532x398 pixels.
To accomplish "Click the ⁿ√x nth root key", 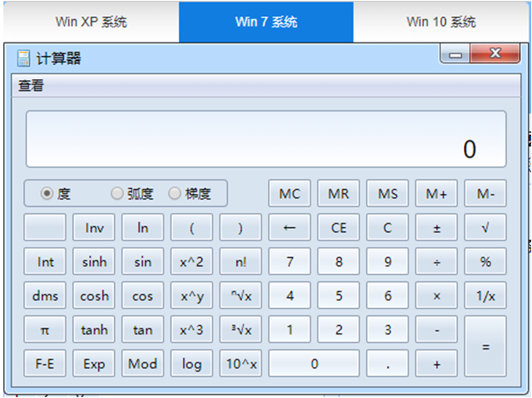I will [241, 295].
